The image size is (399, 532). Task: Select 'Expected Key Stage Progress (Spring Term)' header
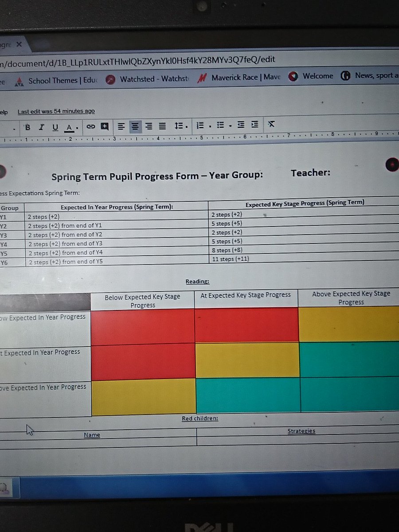tap(305, 203)
